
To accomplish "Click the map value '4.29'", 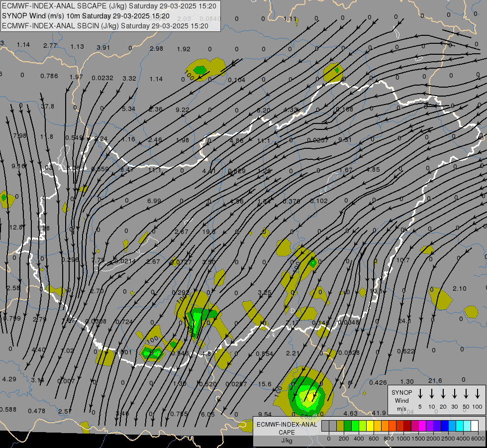I will (9, 379).
